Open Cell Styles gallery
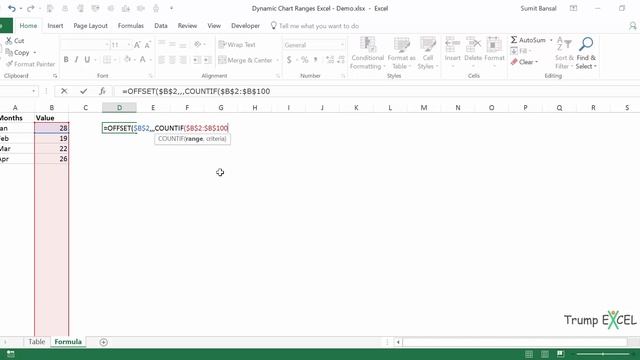 [428, 53]
